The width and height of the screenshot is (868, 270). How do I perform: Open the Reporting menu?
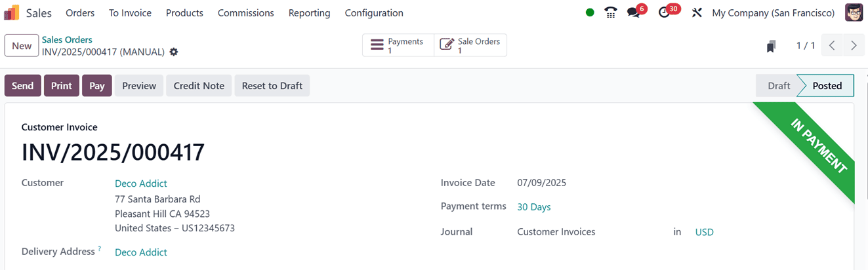coord(310,12)
